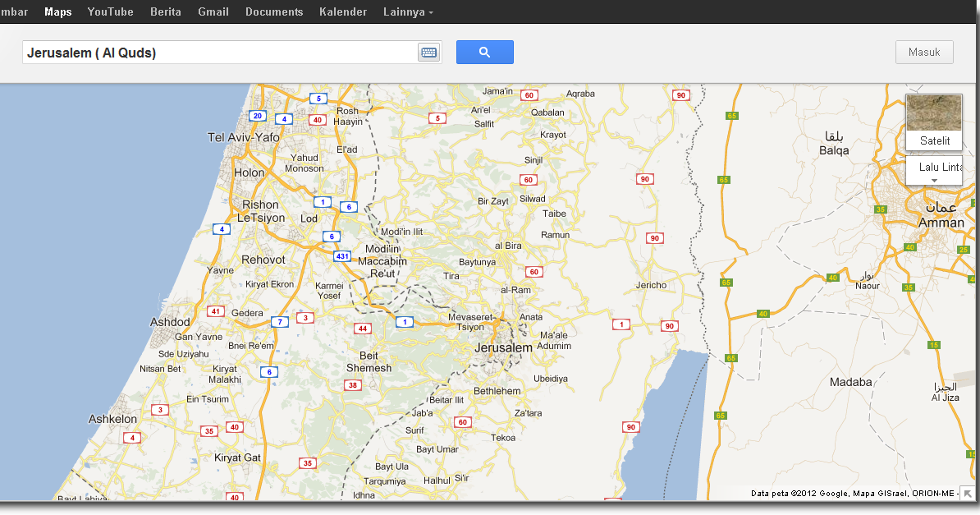Viewport: 980px width, 515px height.
Task: Click the route 60 shield below Beitar Ilit
Action: [x=462, y=421]
